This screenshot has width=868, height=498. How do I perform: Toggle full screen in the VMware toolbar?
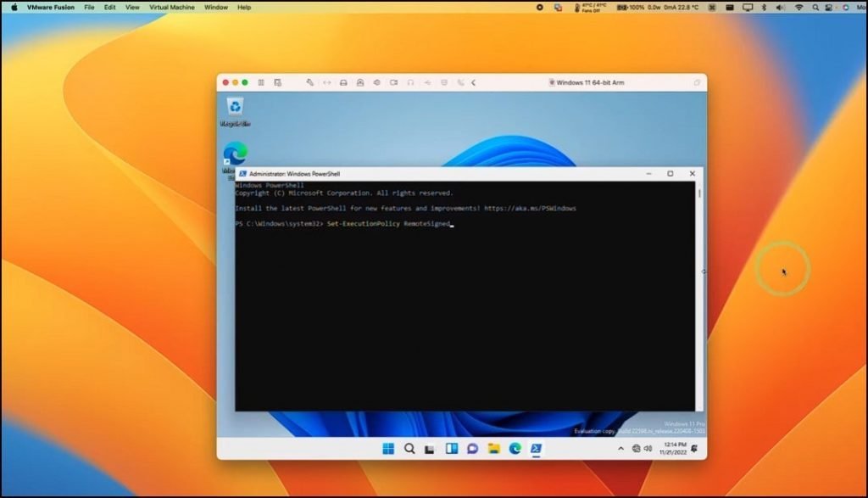click(x=326, y=82)
